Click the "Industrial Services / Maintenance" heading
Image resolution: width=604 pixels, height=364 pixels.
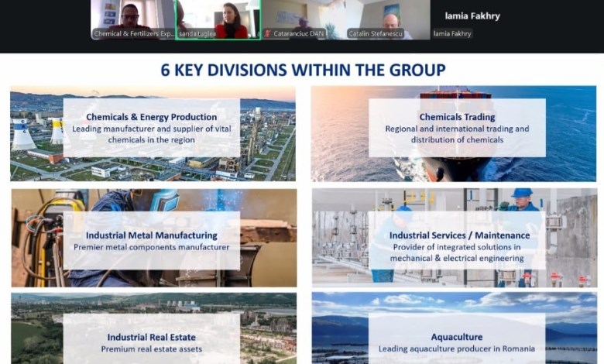459,235
